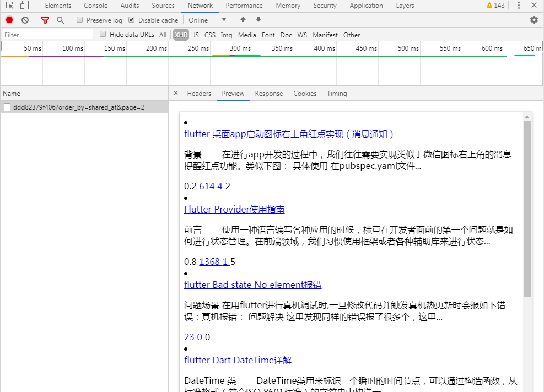Open the Layers tab
544x392 pixels.
405,6
